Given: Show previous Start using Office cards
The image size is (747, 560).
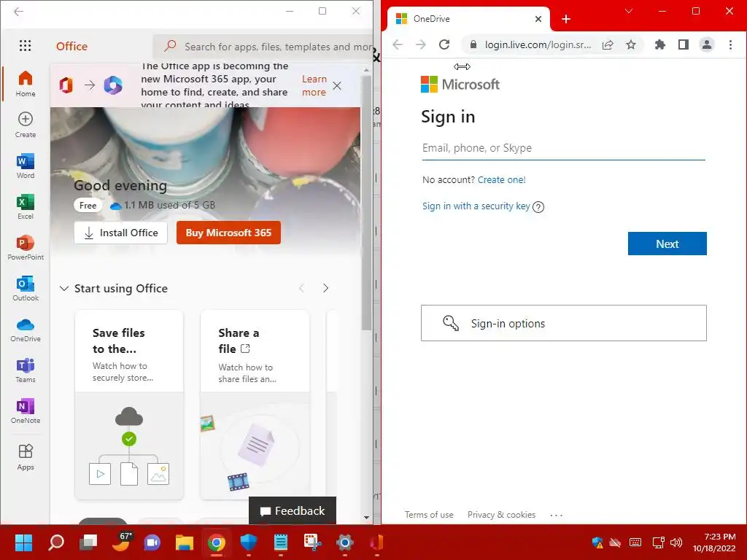Looking at the screenshot, I should click(x=301, y=288).
